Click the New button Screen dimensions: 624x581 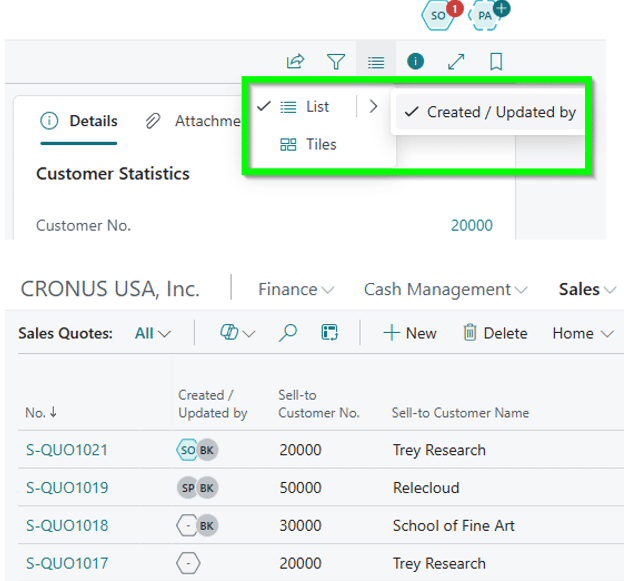point(410,333)
